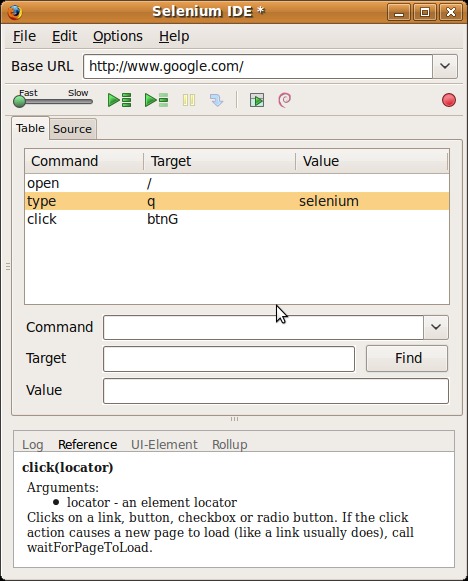Click the pink swirl rollup icon
This screenshot has width=468, height=581.
coord(285,100)
